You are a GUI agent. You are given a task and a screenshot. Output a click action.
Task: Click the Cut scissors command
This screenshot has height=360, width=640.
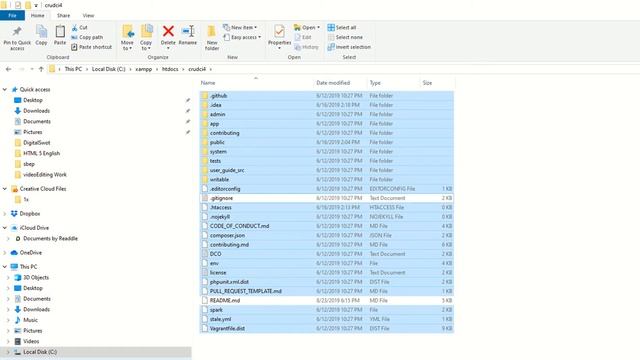80,27
